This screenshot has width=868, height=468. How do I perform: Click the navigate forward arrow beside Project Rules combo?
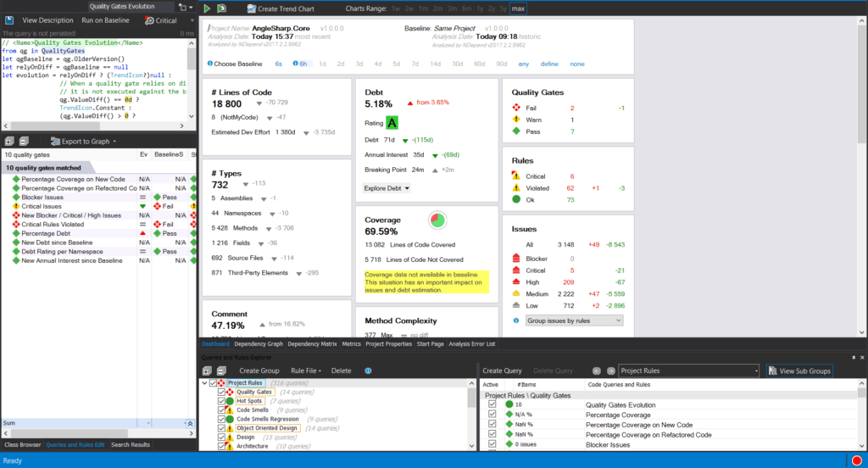click(610, 370)
